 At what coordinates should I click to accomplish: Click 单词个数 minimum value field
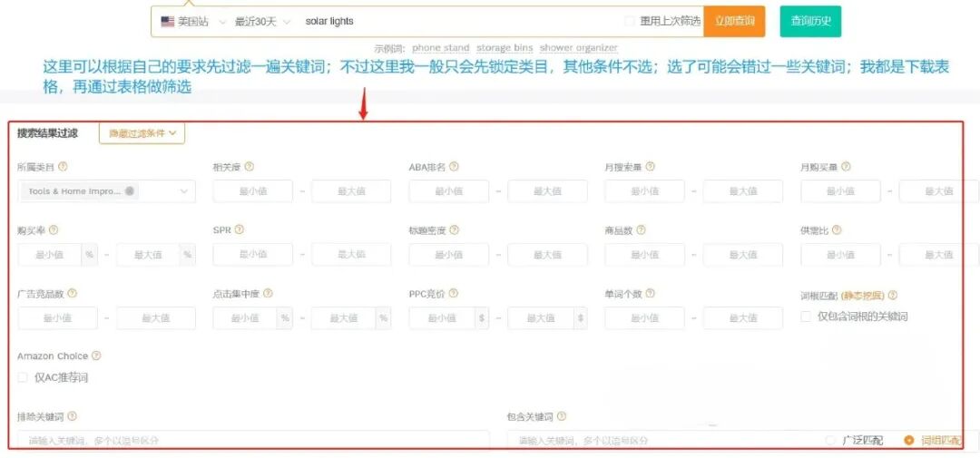644,318
